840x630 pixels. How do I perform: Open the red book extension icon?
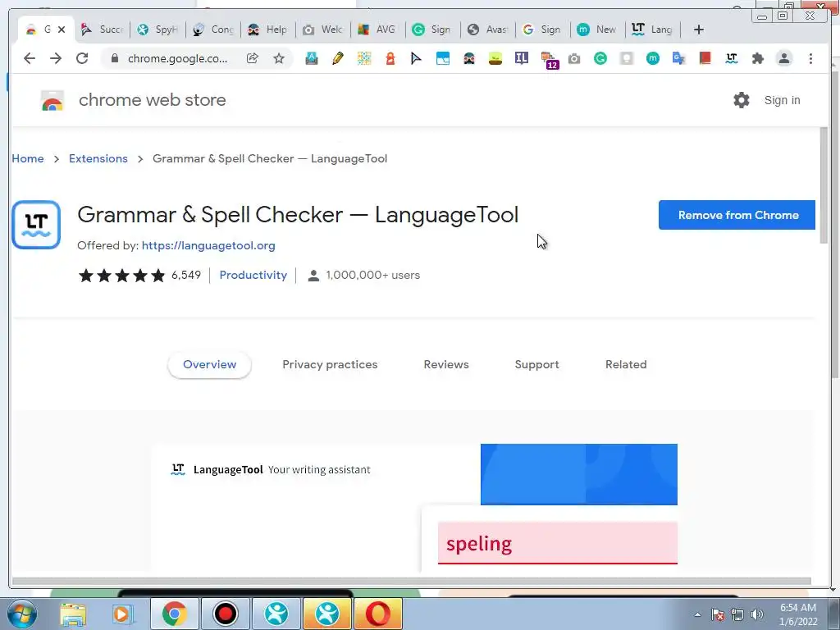(705, 58)
